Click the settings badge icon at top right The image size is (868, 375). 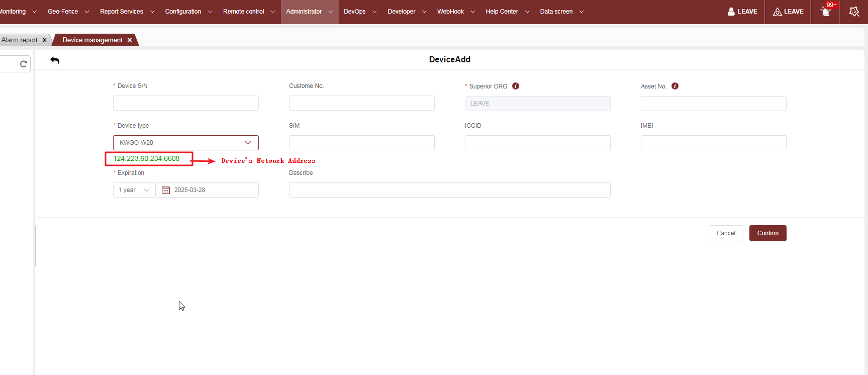pos(854,12)
